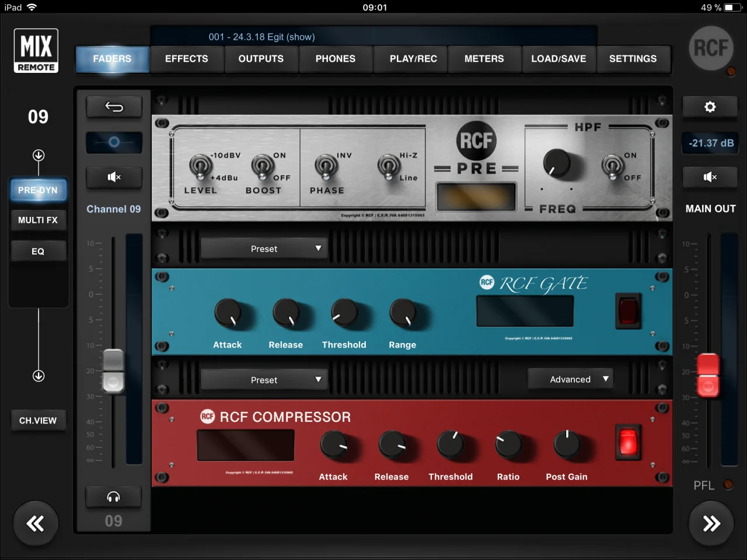Click the back arrow return button
Viewport: 747px width, 560px height.
point(114,107)
